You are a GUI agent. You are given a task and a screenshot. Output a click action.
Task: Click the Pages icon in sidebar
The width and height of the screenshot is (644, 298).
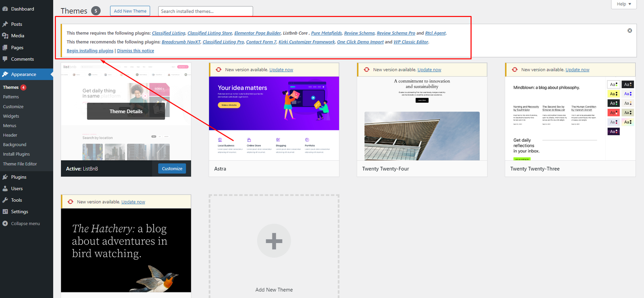tap(5, 48)
